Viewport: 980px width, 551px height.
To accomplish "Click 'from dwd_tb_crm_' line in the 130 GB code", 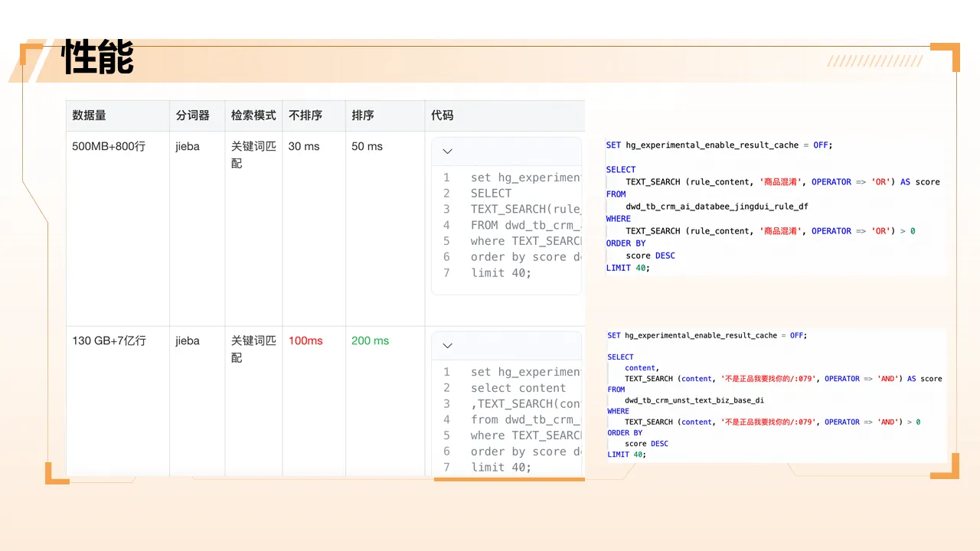I will [526, 419].
